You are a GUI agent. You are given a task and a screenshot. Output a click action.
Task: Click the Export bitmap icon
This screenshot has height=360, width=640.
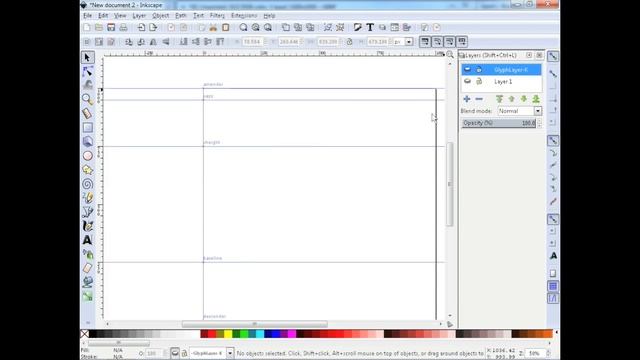coord(153,27)
